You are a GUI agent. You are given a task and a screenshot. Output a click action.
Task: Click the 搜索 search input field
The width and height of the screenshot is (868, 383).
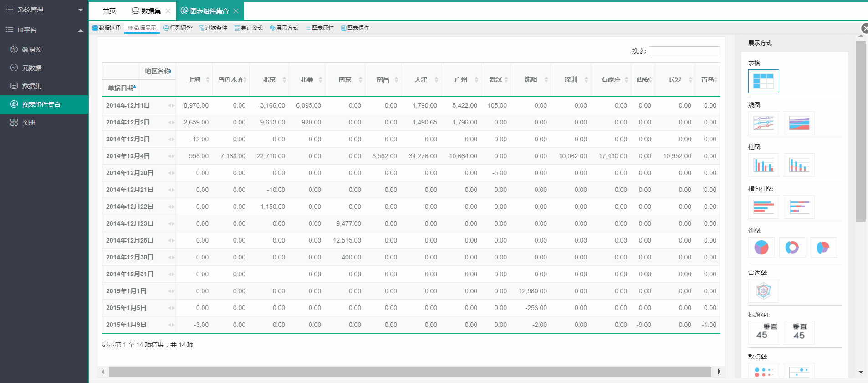tap(684, 52)
